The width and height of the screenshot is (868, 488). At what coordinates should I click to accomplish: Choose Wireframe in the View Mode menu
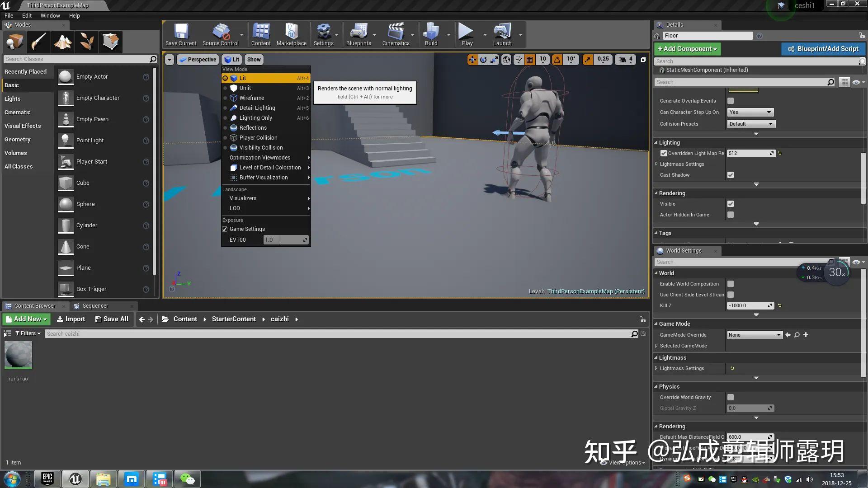(x=251, y=98)
